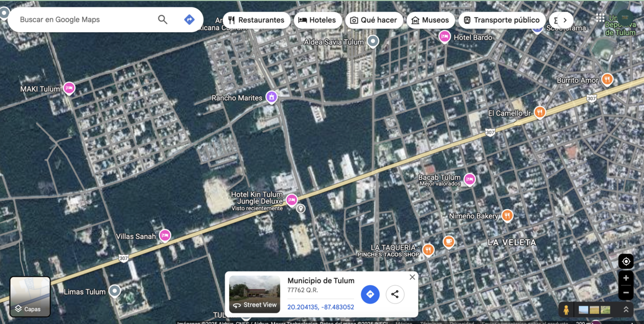This screenshot has height=324, width=644.
Task: Click the first imagery thumbnail beside pegman
Action: [583, 310]
